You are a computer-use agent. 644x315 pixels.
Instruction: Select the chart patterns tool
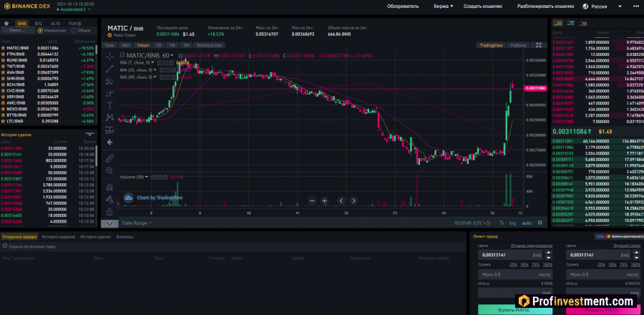(x=109, y=118)
